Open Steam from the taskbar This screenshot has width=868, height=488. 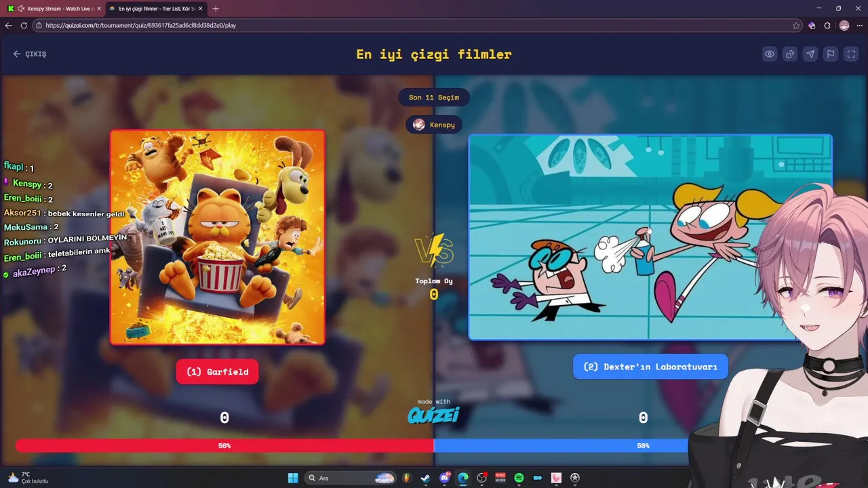click(x=425, y=478)
